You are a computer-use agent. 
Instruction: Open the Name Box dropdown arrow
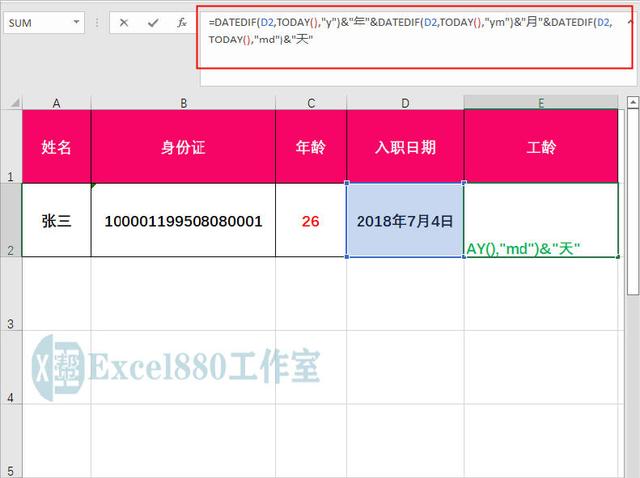click(x=76, y=22)
